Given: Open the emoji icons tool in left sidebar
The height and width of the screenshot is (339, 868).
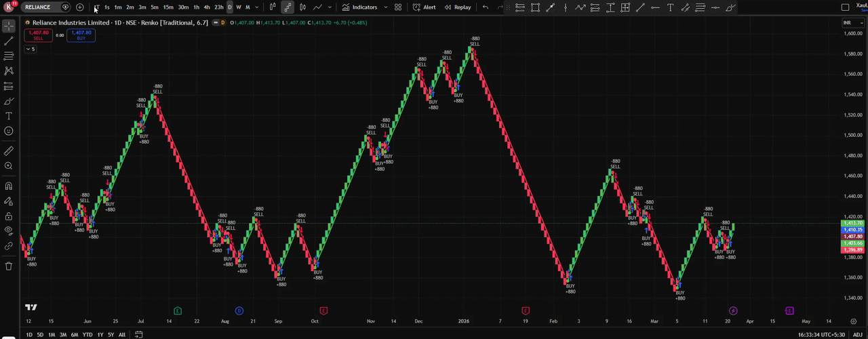Looking at the screenshot, I should coord(9,131).
